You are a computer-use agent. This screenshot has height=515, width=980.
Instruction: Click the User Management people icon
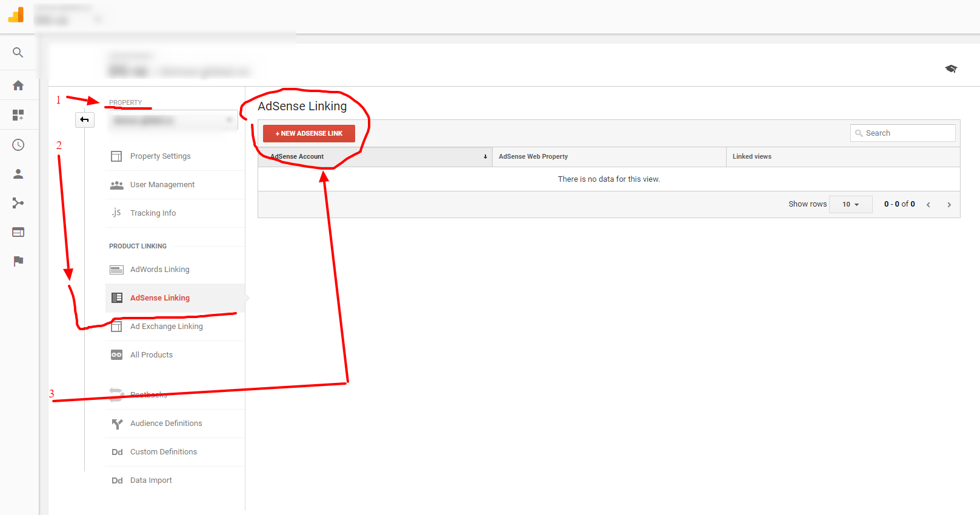pos(116,185)
